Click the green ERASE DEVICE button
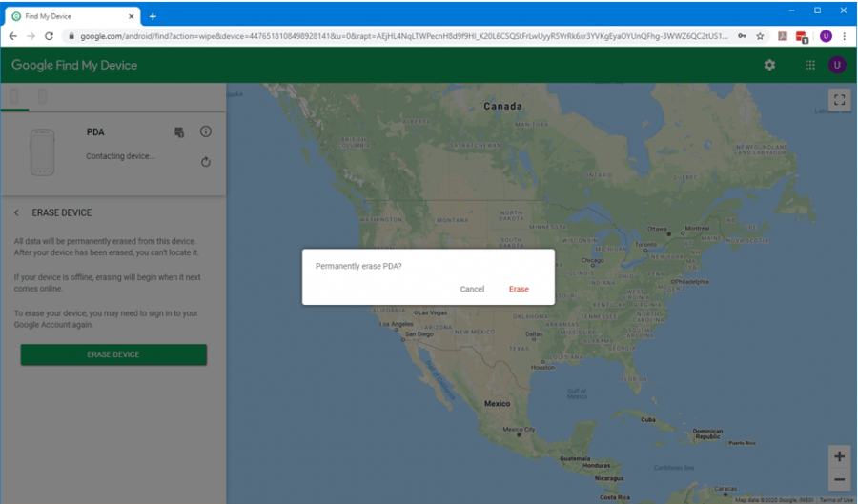Viewport: 858px width, 504px height. click(113, 354)
